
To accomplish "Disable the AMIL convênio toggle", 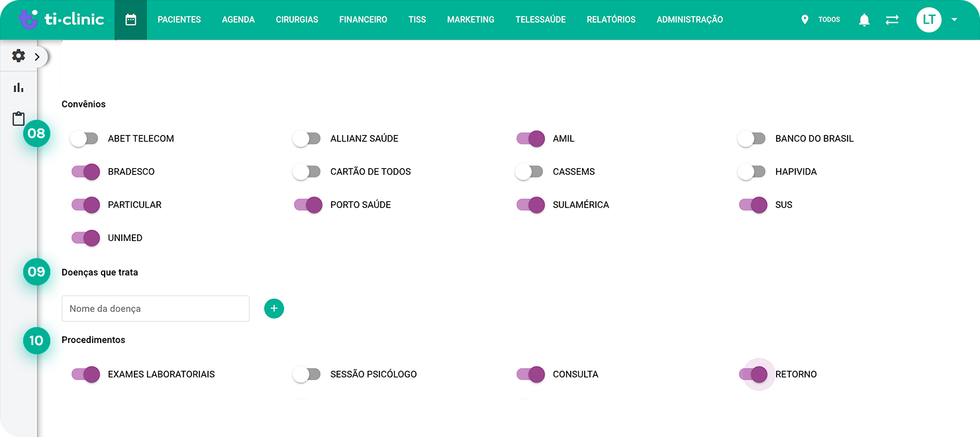I will (530, 138).
